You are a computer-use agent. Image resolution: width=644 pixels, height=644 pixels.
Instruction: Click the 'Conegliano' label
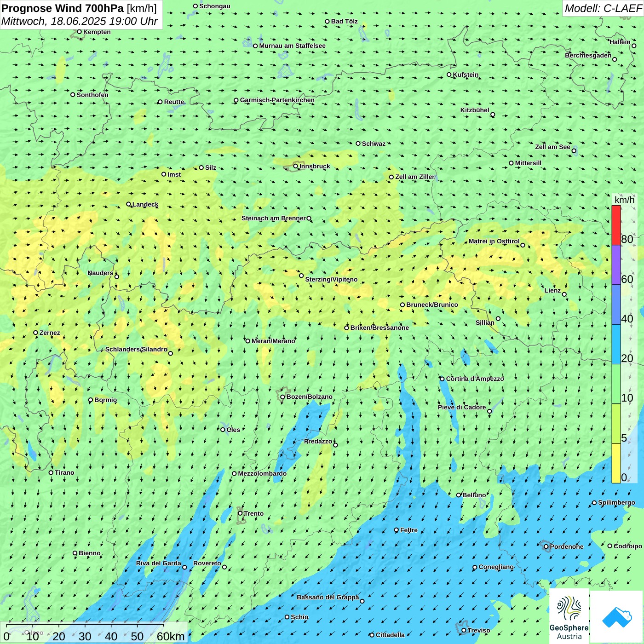coord(496,567)
